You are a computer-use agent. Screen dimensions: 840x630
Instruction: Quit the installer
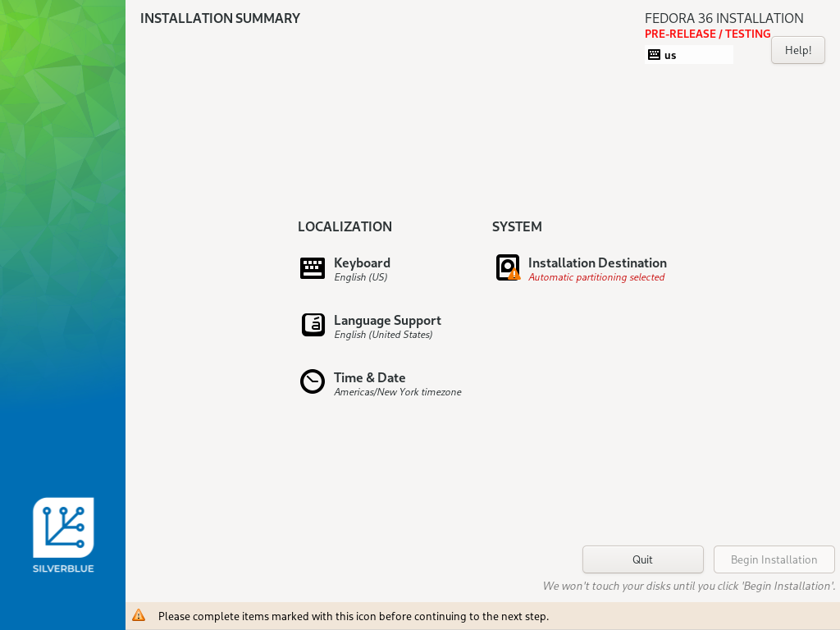[643, 559]
